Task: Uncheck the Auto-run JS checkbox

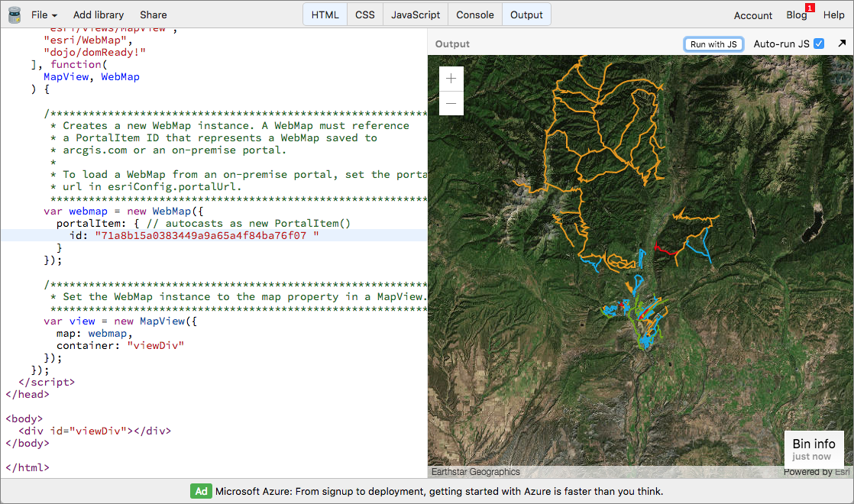Action: pyautogui.click(x=819, y=44)
